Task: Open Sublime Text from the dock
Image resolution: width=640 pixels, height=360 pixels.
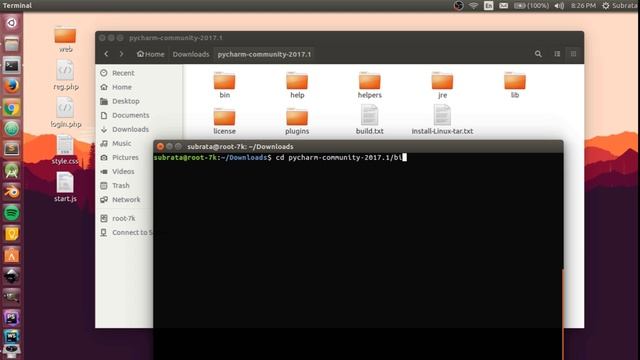Action: click(11, 149)
